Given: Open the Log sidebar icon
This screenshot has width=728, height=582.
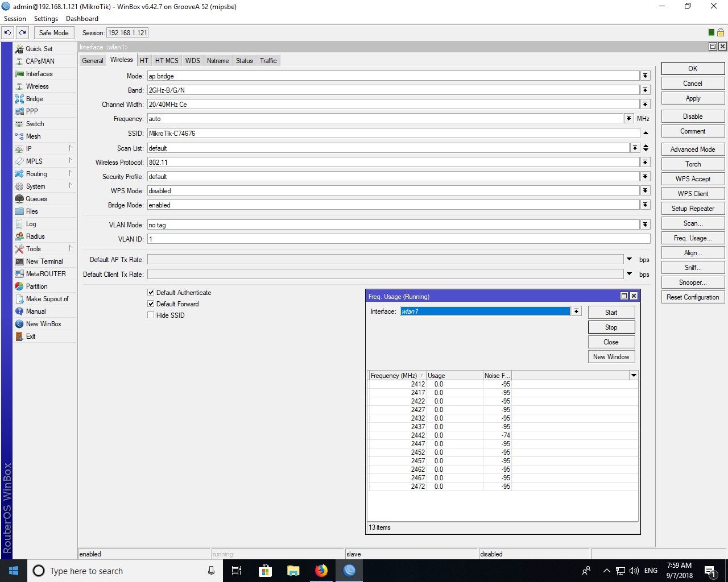Looking at the screenshot, I should [x=19, y=224].
